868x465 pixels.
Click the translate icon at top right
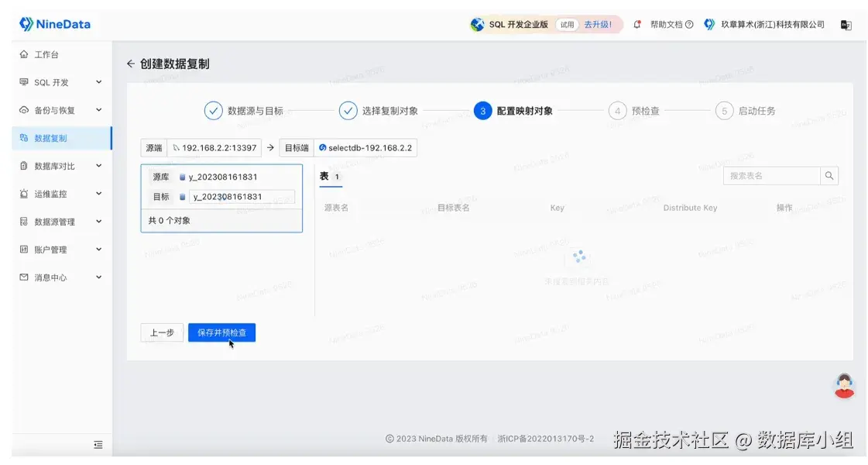click(x=846, y=24)
